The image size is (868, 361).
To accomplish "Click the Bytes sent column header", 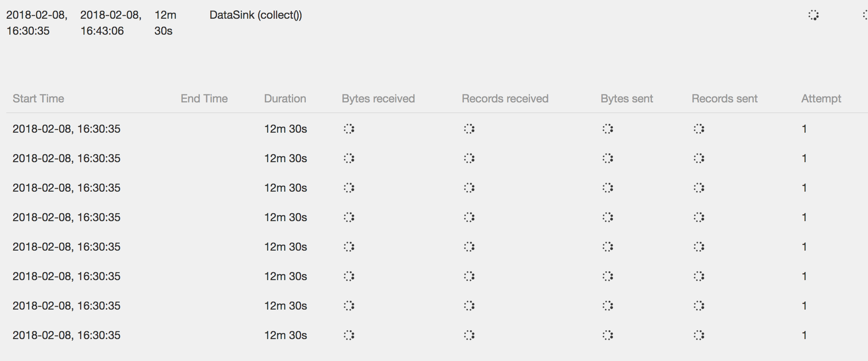I will 627,98.
